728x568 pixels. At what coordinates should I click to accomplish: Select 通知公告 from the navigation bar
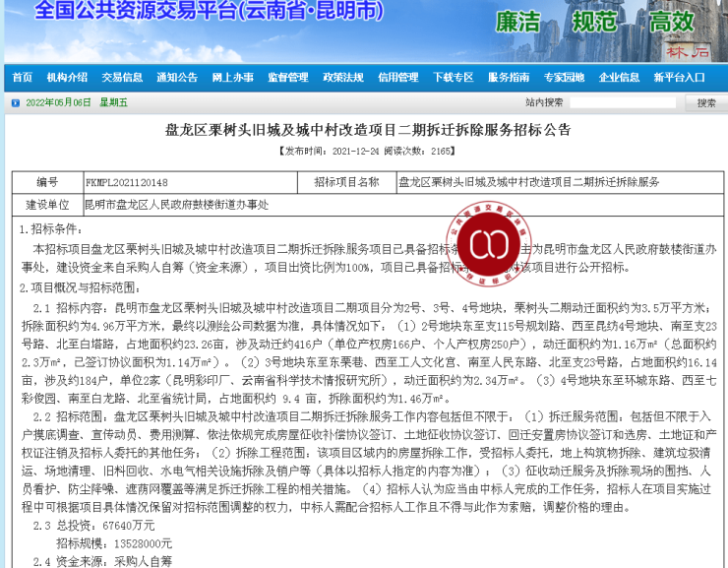(x=177, y=78)
